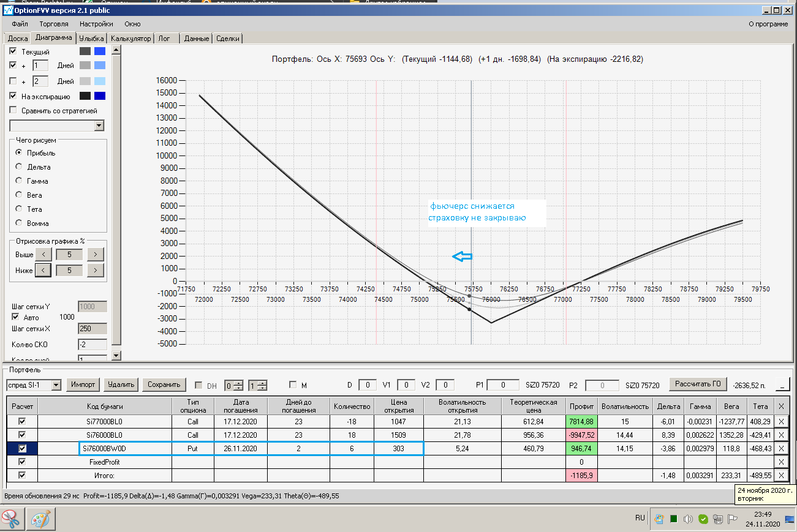Switch to the Данные tab
This screenshot has width=797, height=532.
pyautogui.click(x=197, y=39)
